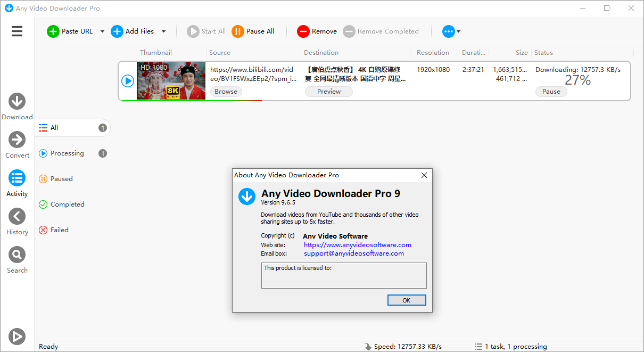Screen dimensions: 644x352
Task: Open the blue more-options dropdown
Action: 451,31
